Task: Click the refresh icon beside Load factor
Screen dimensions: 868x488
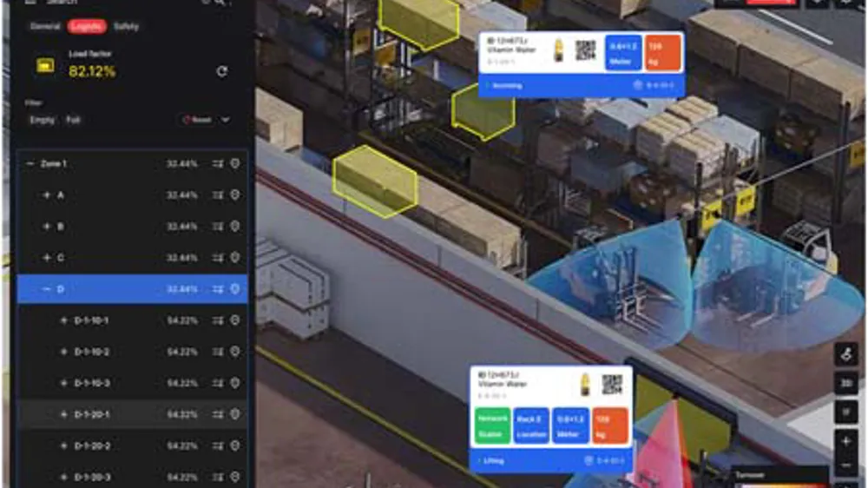Action: pyautogui.click(x=221, y=71)
